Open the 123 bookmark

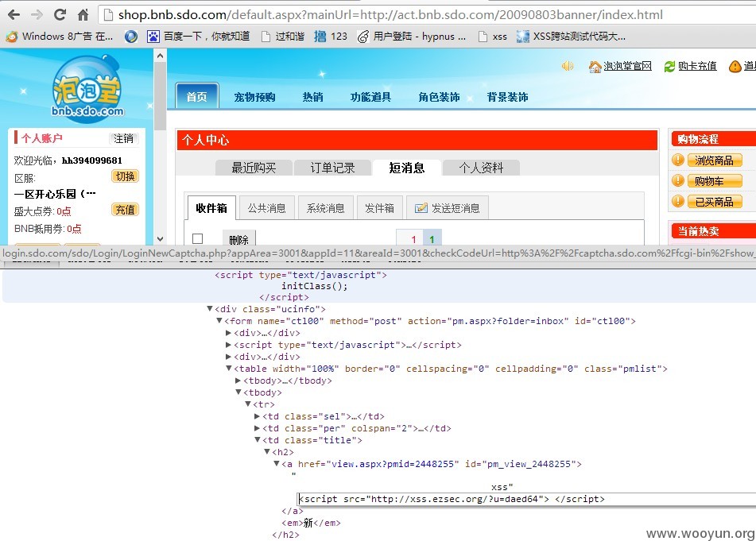330,36
